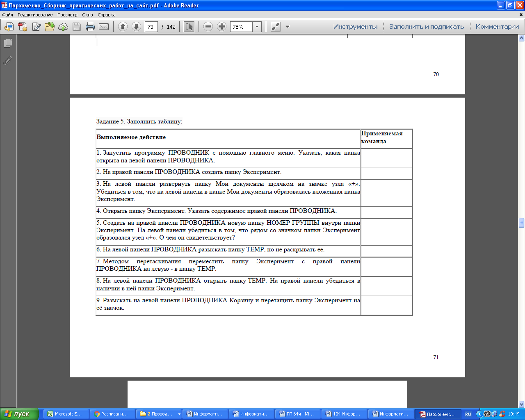Viewport: 525px width, 420px height.
Task: Click the Save file floppy icon
Action: [77, 27]
